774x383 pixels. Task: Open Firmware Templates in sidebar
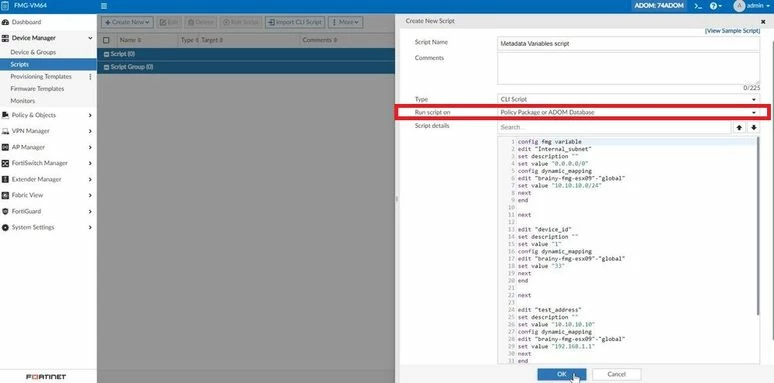click(37, 89)
